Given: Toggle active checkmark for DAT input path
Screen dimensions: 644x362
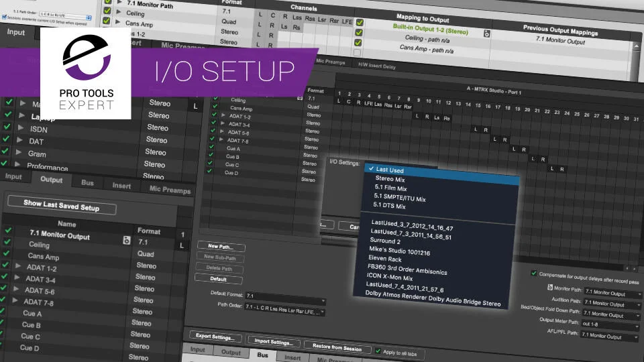Looking at the screenshot, I should [x=6, y=139].
